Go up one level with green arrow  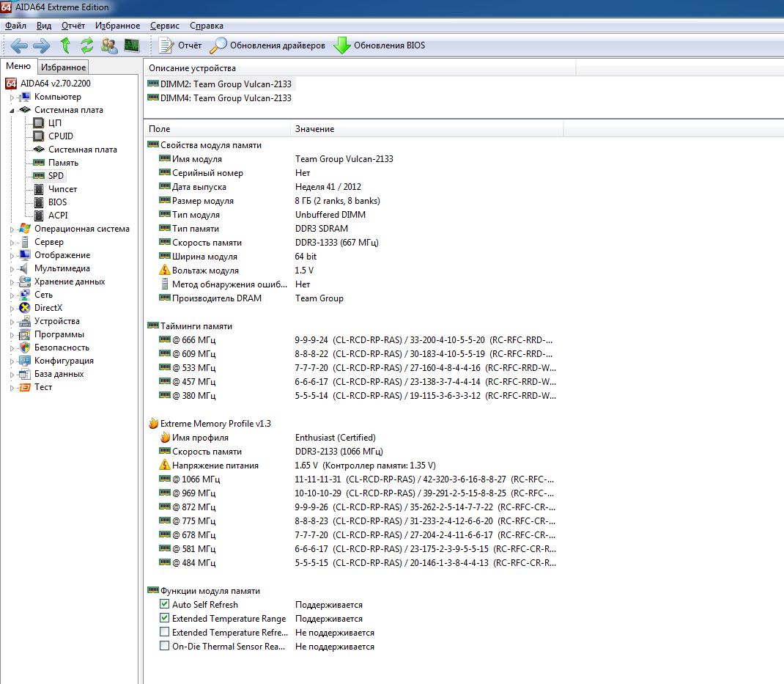(x=65, y=45)
